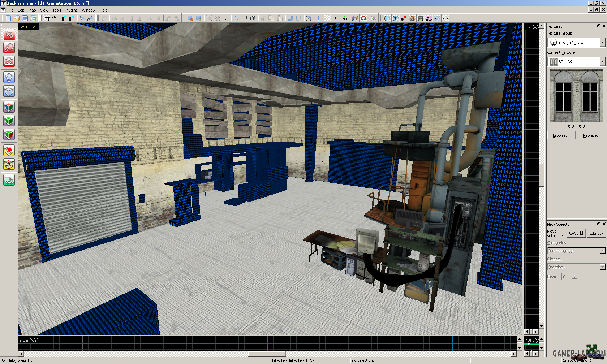Click the toEntity button
This screenshot has height=364, width=607.
pyautogui.click(x=596, y=233)
